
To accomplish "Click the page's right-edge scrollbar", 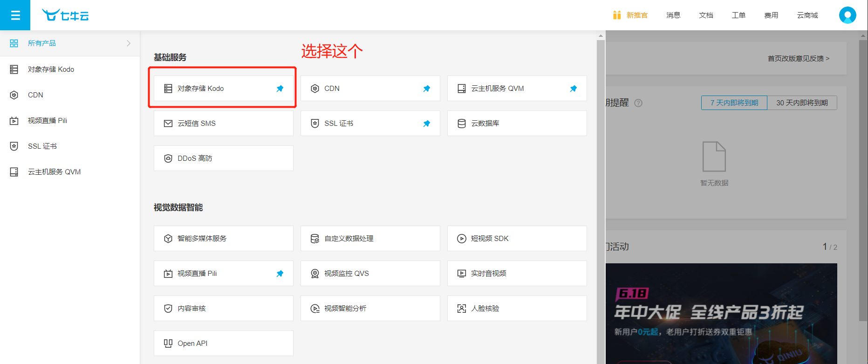I will [x=863, y=180].
